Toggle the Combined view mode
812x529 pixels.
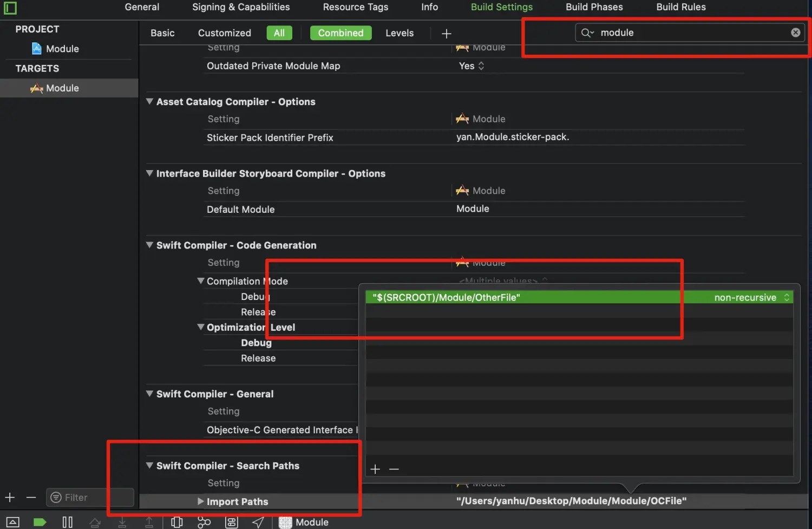coord(340,32)
